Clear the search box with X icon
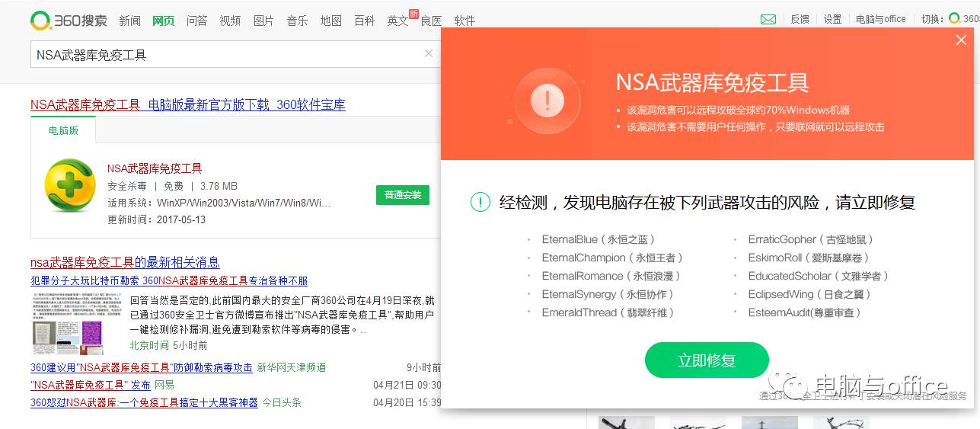This screenshot has height=429, width=980. point(428,53)
